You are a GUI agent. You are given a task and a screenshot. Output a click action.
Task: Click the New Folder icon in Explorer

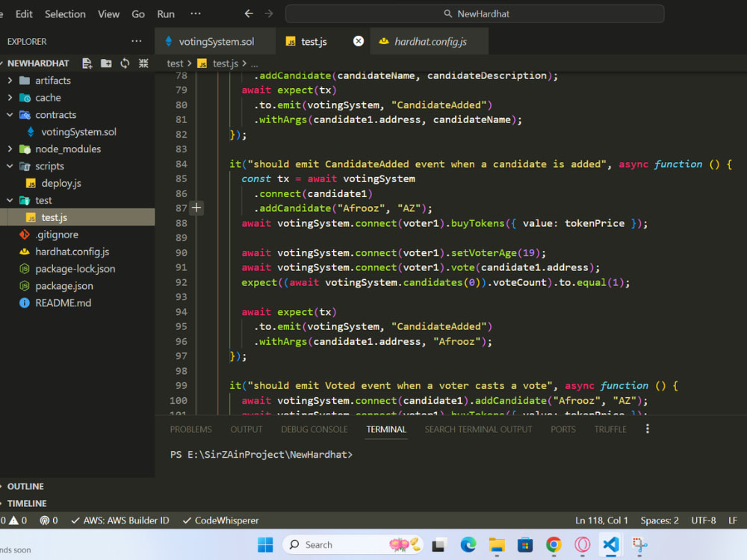[x=106, y=63]
